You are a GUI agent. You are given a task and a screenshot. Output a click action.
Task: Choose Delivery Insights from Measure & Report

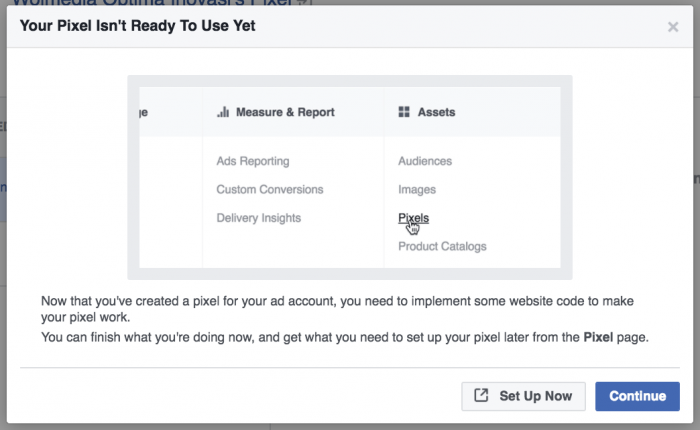[x=258, y=217]
